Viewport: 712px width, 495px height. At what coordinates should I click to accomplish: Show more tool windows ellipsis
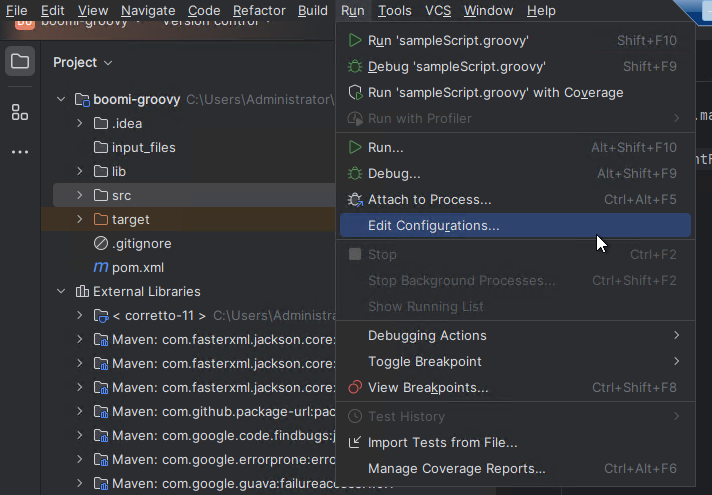[20, 152]
